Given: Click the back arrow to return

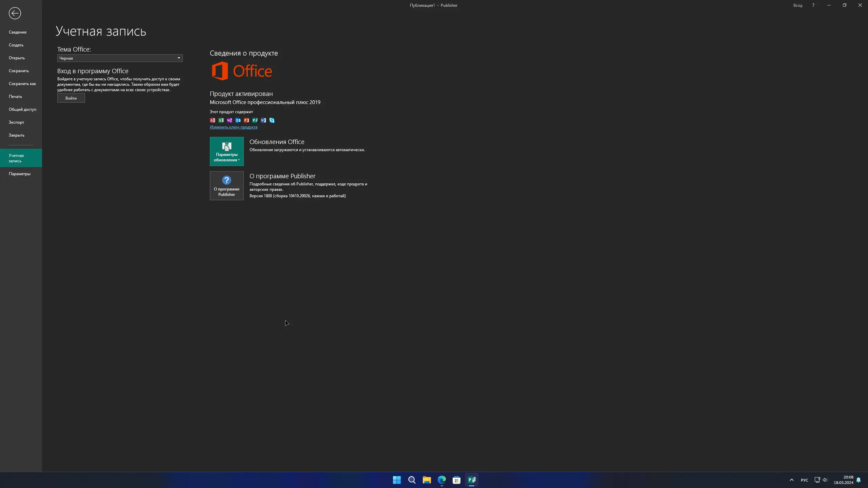Looking at the screenshot, I should (x=15, y=13).
